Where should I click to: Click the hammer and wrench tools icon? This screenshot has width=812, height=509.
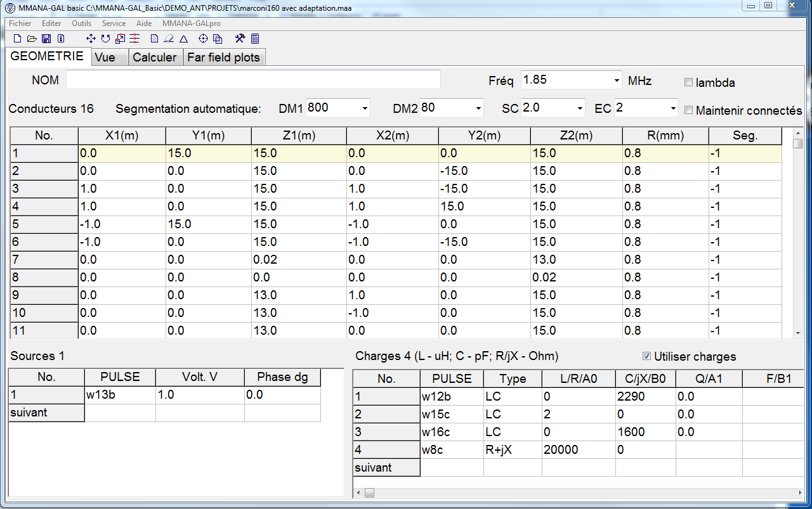point(240,39)
